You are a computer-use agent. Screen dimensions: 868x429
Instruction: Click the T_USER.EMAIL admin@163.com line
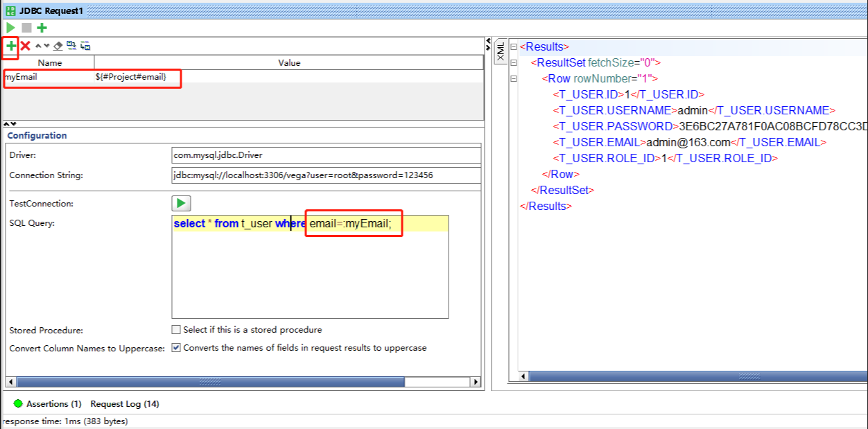pyautogui.click(x=690, y=142)
